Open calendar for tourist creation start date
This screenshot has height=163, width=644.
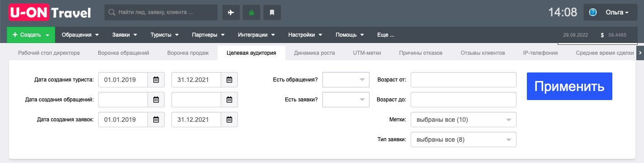156,80
